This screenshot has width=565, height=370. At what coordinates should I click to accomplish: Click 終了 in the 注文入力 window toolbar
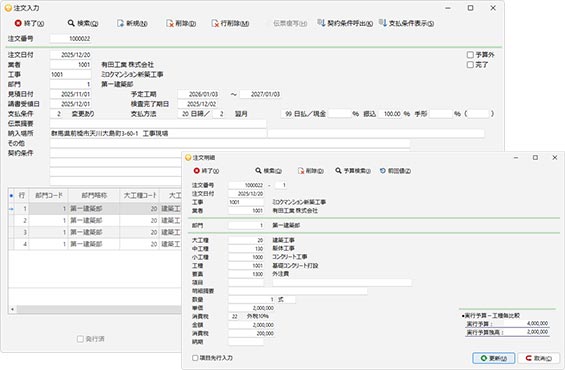(x=29, y=23)
